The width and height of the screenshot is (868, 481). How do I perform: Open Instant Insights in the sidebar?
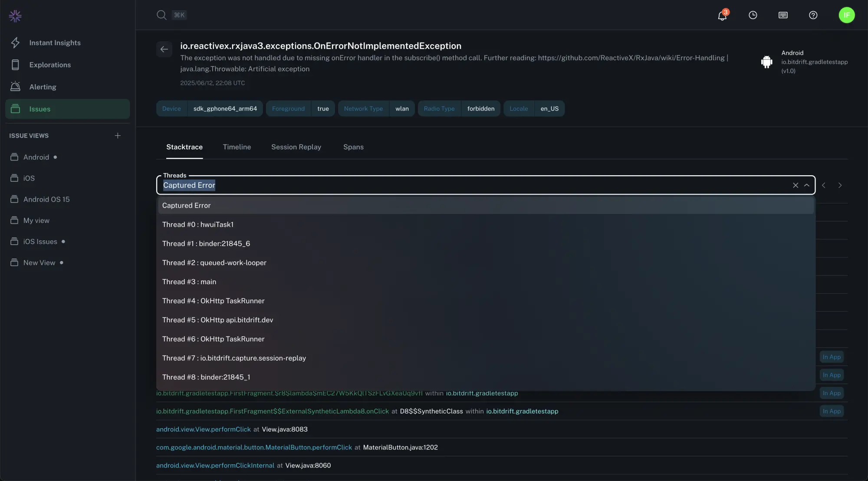[x=55, y=43]
